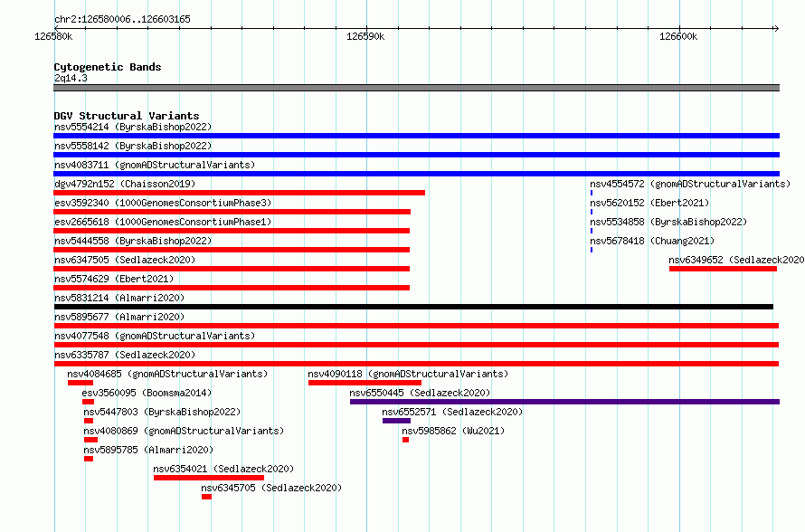Click the black bar of nsv5831214 Almarri2020
The height and width of the screenshot is (532, 805).
(413, 307)
